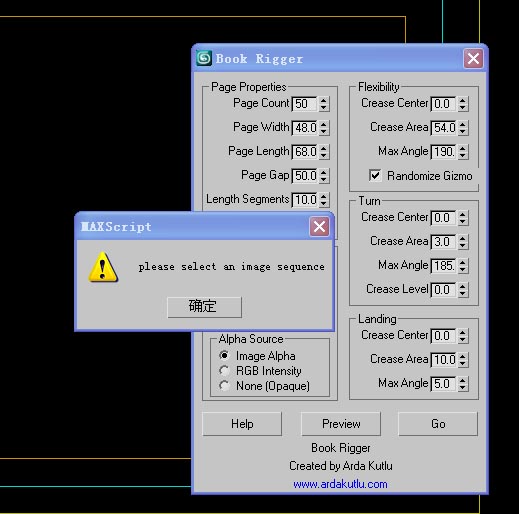Click Flexibility Crease Center value field
Image resolution: width=519 pixels, height=514 pixels.
point(443,104)
